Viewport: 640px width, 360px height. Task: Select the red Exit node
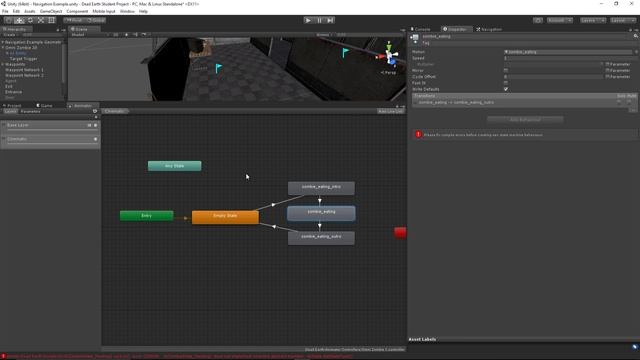pos(400,233)
